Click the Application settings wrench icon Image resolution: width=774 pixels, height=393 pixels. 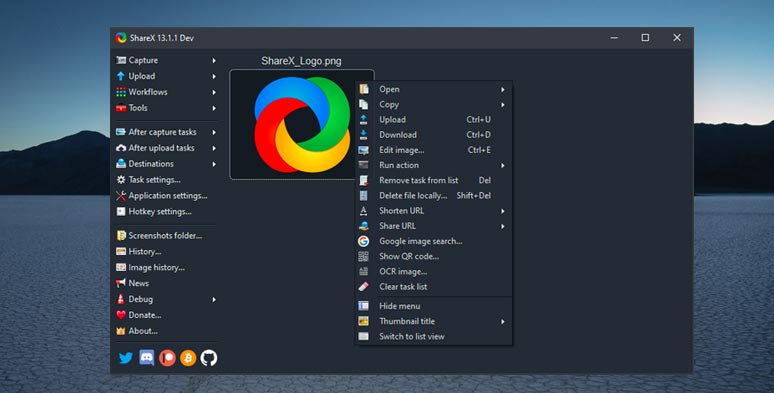pyautogui.click(x=121, y=196)
